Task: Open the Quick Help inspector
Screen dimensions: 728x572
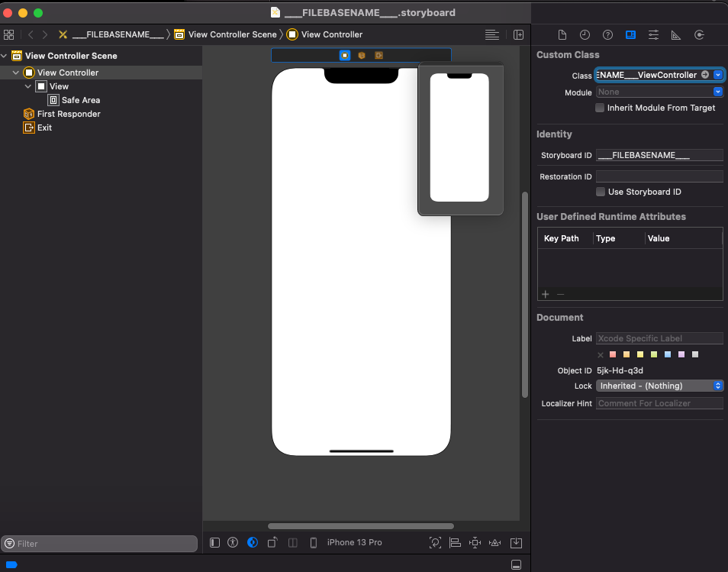Action: [607, 35]
